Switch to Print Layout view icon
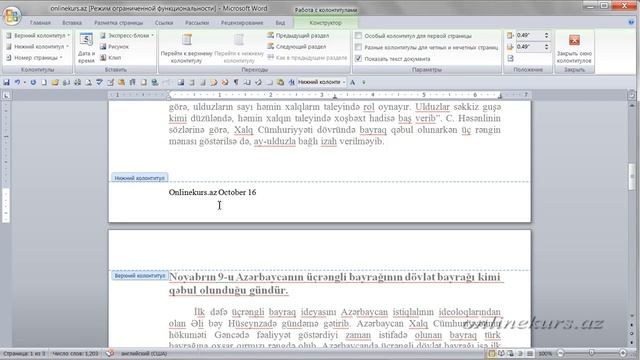Screen dimensions: 640x360 click(492, 354)
